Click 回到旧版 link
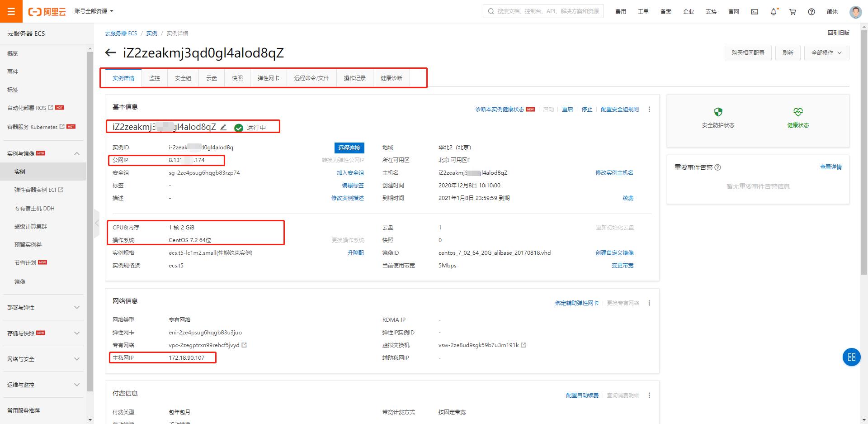The width and height of the screenshot is (868, 424). click(x=839, y=33)
